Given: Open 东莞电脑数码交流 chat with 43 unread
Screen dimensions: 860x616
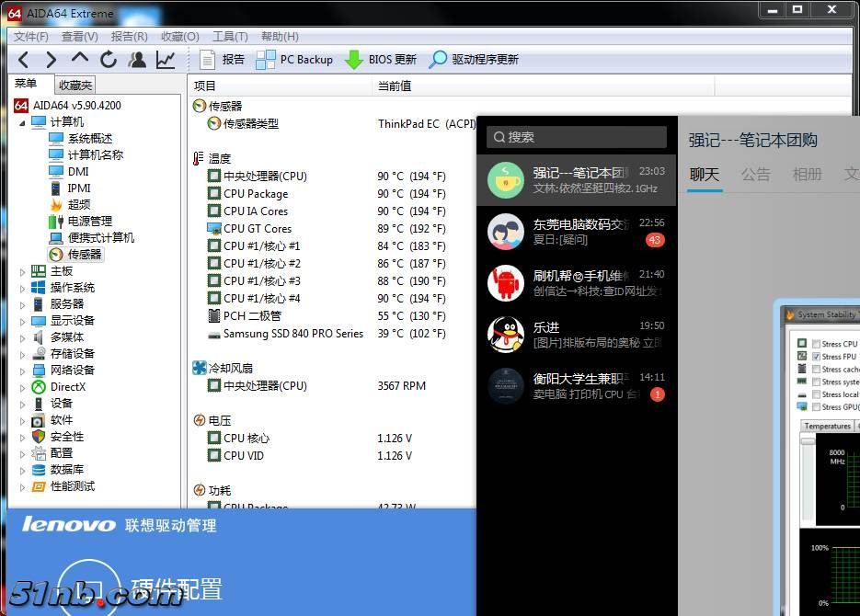Looking at the screenshot, I should click(x=577, y=232).
